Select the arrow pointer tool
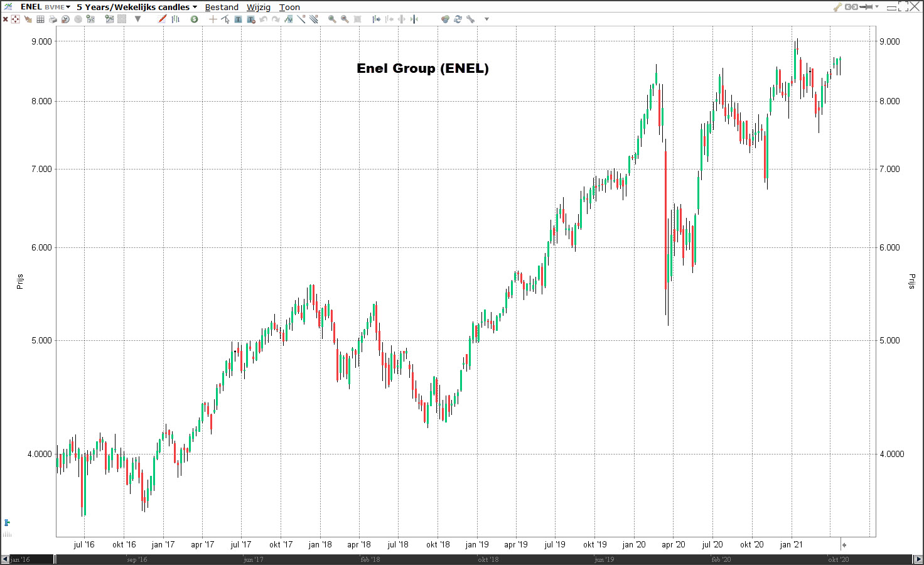This screenshot has height=565, width=924. point(225,19)
